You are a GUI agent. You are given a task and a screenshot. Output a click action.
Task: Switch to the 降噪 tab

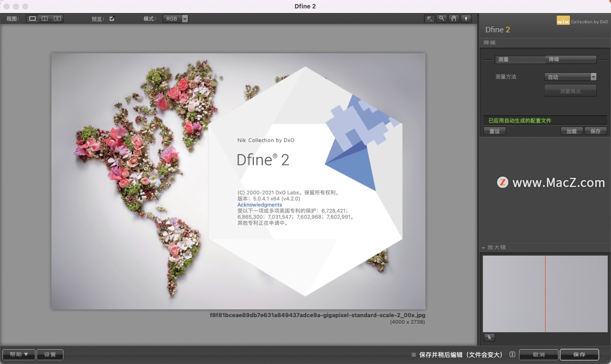pos(571,59)
